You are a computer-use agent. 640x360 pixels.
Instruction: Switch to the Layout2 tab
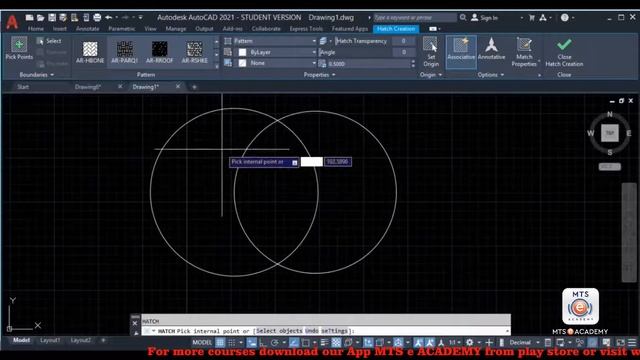[80, 340]
